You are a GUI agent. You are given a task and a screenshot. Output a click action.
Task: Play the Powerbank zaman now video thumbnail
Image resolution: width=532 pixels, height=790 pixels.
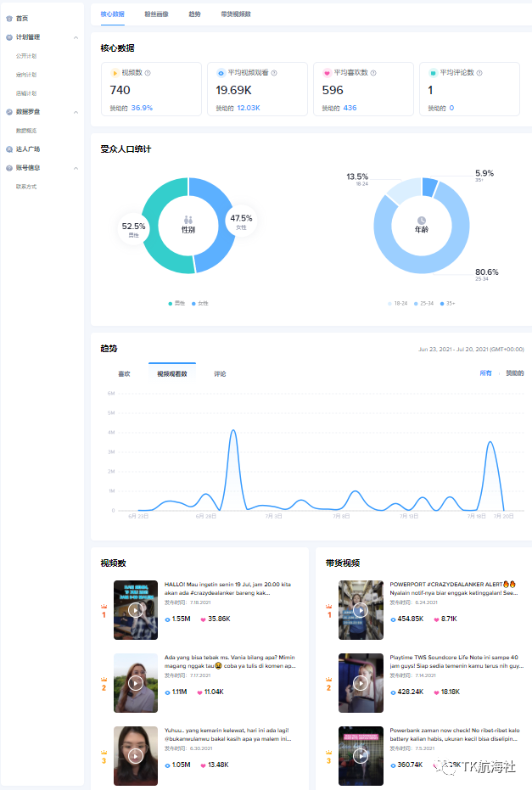(x=361, y=756)
